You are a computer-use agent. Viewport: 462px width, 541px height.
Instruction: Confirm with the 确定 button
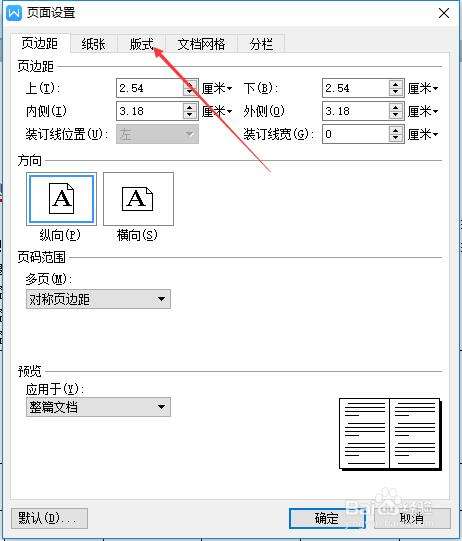pos(327,518)
